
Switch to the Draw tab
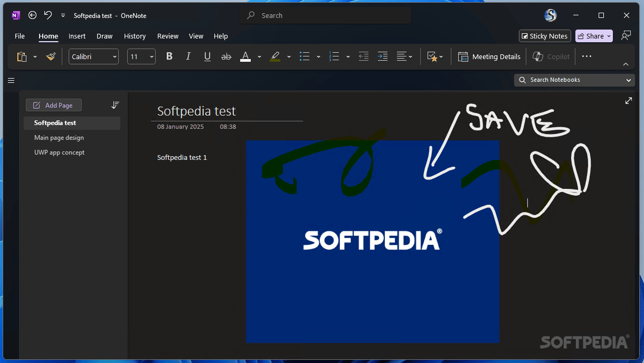(104, 36)
